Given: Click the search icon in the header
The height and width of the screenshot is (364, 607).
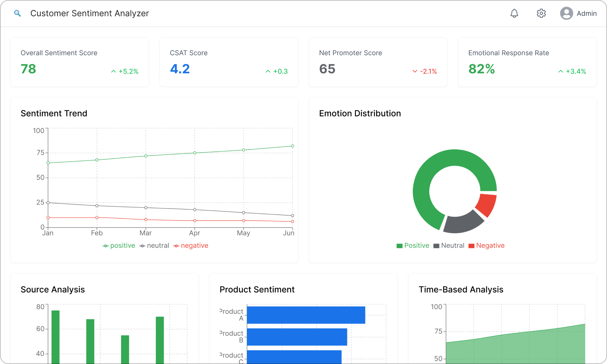Looking at the screenshot, I should coord(17,13).
